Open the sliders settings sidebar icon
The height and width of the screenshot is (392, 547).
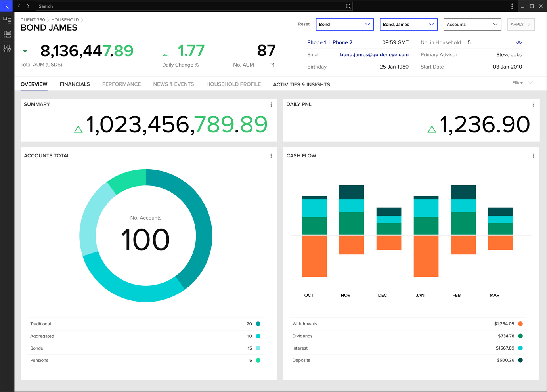click(7, 48)
